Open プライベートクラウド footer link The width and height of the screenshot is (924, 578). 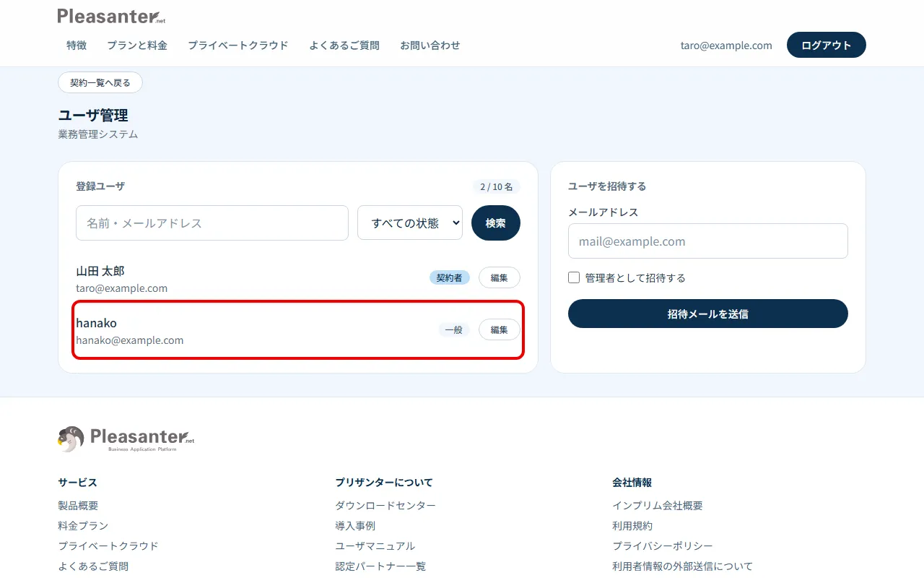pyautogui.click(x=108, y=546)
